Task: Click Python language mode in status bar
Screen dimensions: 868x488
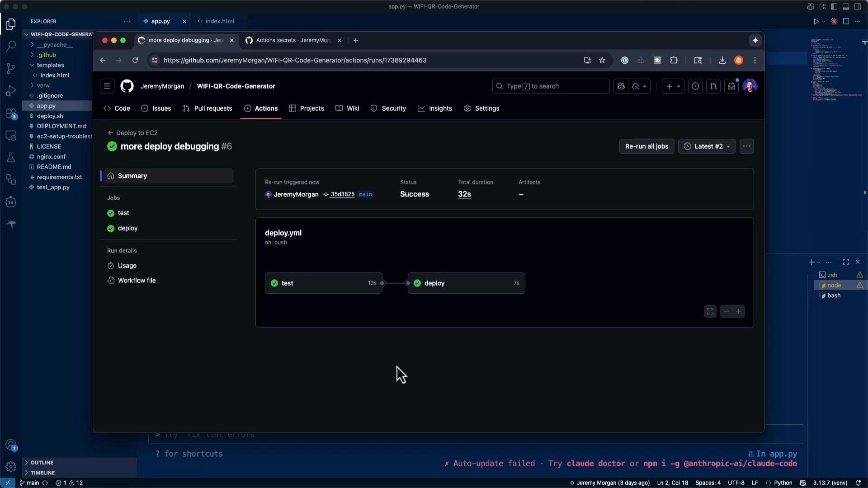Action: pos(783,483)
